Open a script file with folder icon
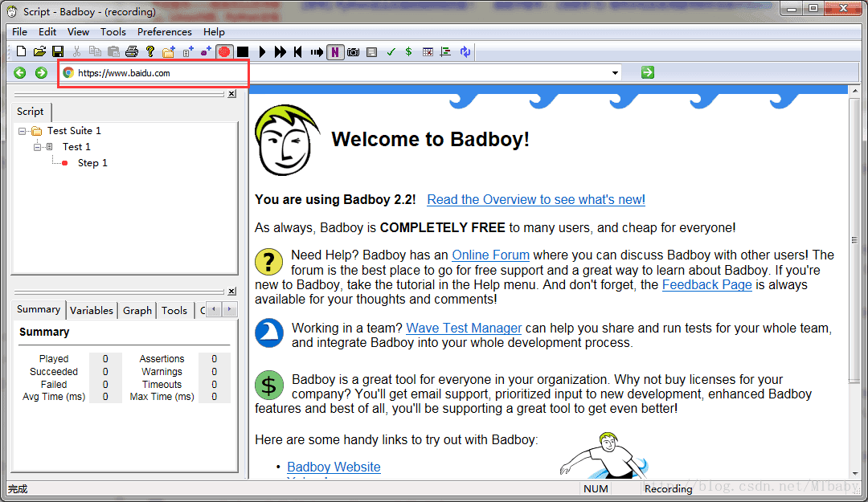Screen dimensions: 868x502 pyautogui.click(x=39, y=51)
